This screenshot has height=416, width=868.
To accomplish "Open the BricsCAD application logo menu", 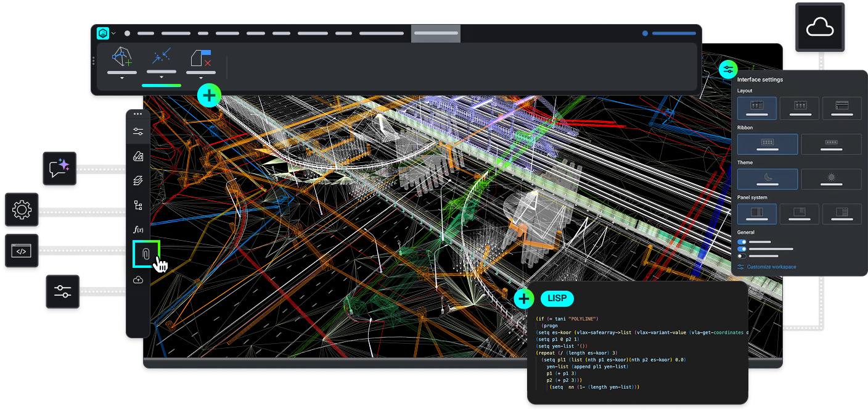I will (103, 33).
